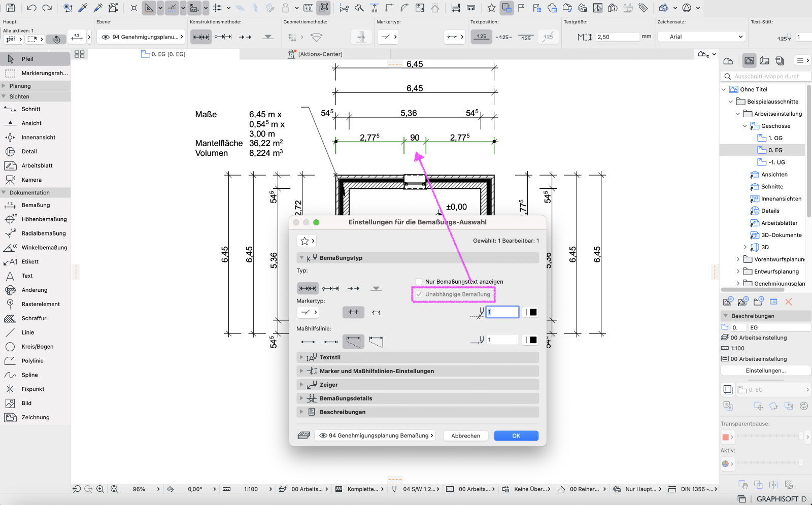The image size is (812, 505).
Task: Select the linear dimension type in the dialog
Action: tap(308, 288)
